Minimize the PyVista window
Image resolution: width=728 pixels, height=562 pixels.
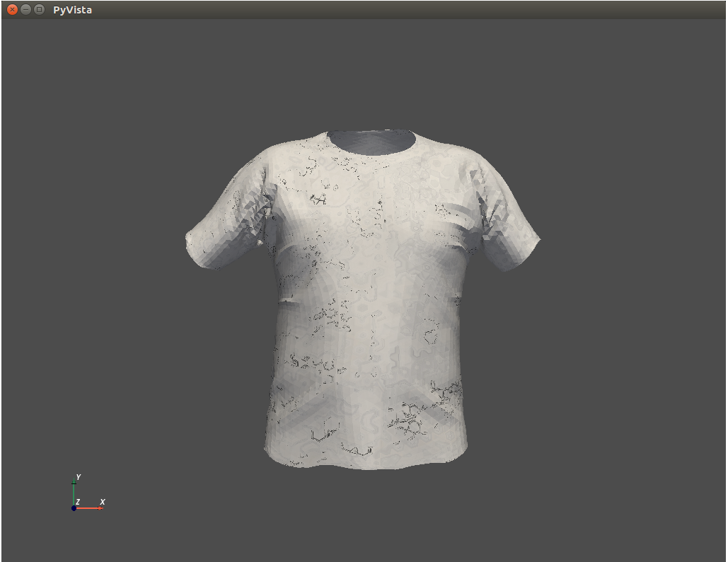click(x=26, y=9)
